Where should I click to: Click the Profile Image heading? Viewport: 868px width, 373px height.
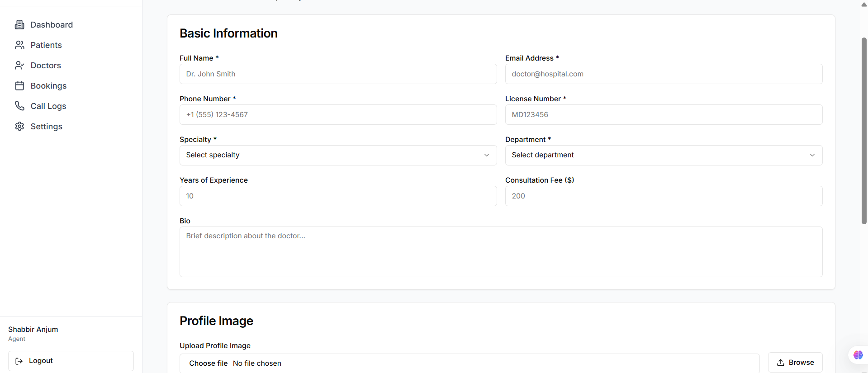(x=216, y=321)
